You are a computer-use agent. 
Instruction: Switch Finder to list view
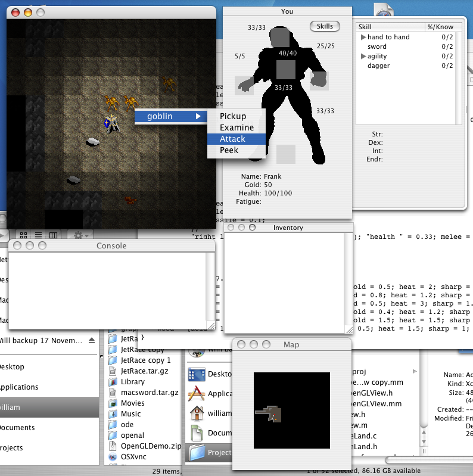click(x=38, y=235)
